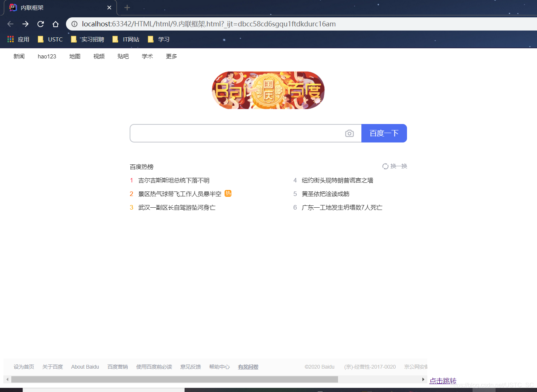Select the 内联框架 browser tab
Screen dimensions: 537x392
(x=60, y=8)
